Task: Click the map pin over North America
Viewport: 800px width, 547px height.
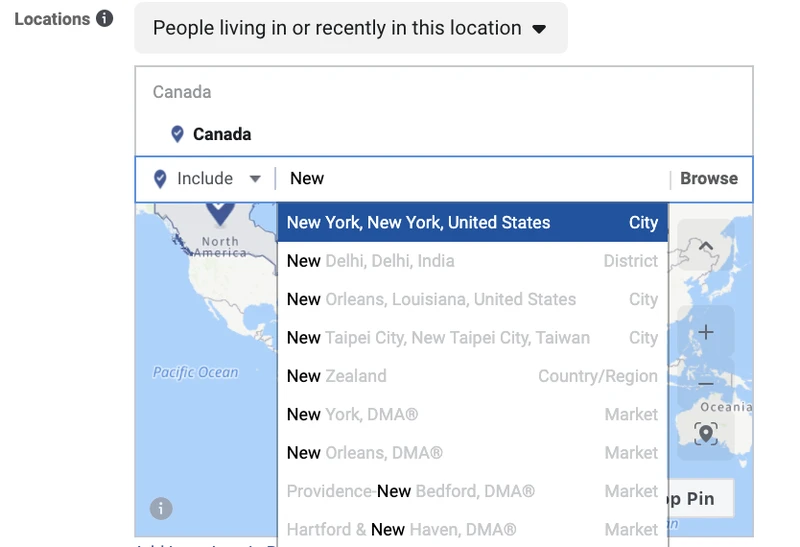Action: [x=220, y=212]
